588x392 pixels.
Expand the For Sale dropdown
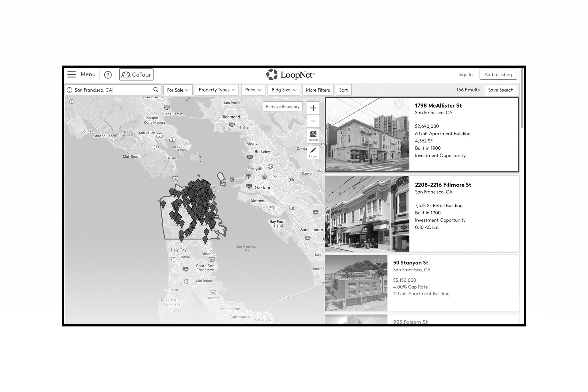pyautogui.click(x=178, y=90)
